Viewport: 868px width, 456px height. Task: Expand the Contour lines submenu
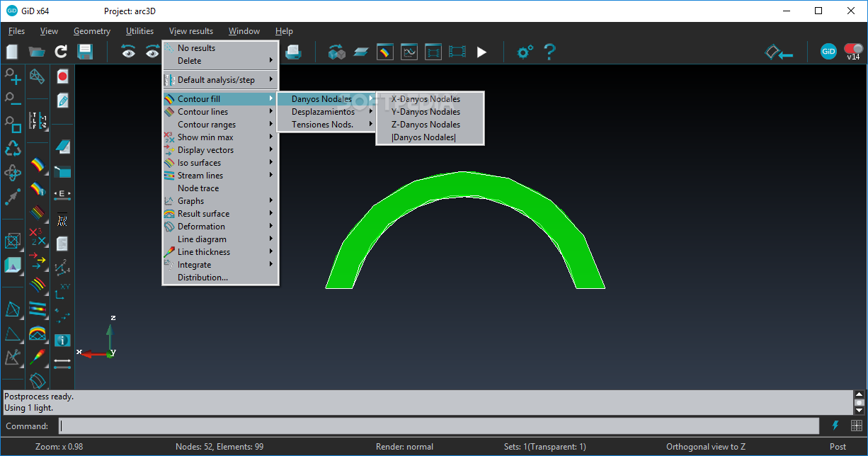coord(220,112)
